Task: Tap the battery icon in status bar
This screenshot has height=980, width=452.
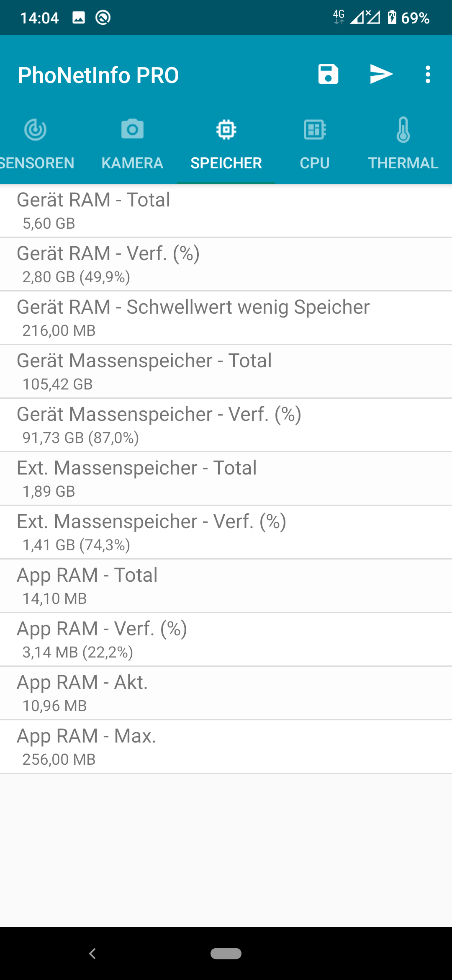Action: coord(392,18)
